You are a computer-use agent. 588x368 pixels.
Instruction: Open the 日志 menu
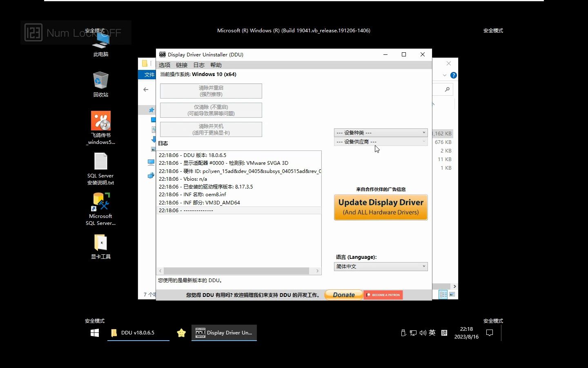[x=199, y=65]
